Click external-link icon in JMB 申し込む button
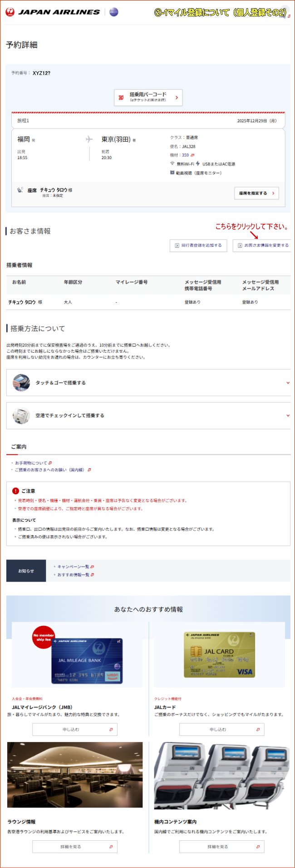This screenshot has width=295, height=868. coord(111,729)
